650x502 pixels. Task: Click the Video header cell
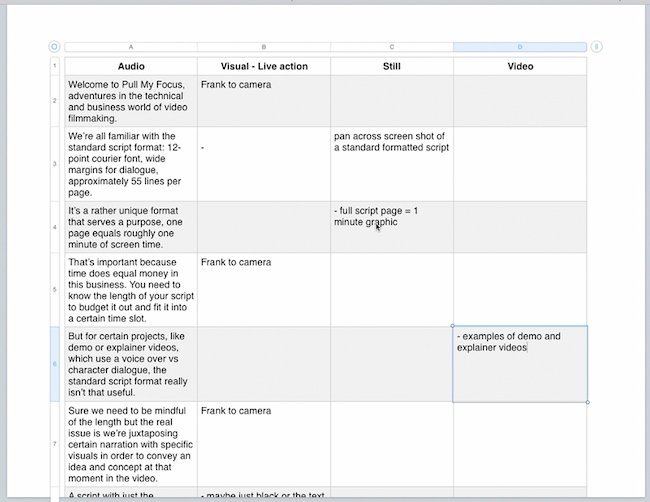[x=520, y=66]
